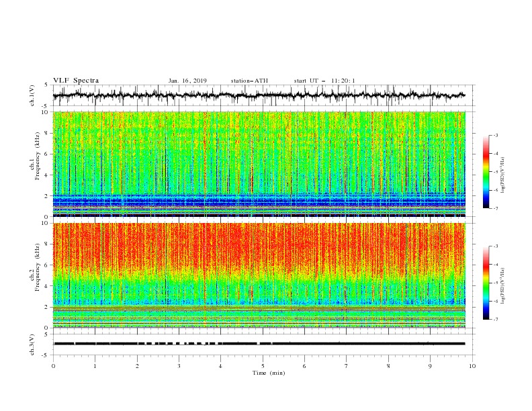Click the black ch.3 signal bar
Screen dimensions: 532x411
[x=259, y=344]
